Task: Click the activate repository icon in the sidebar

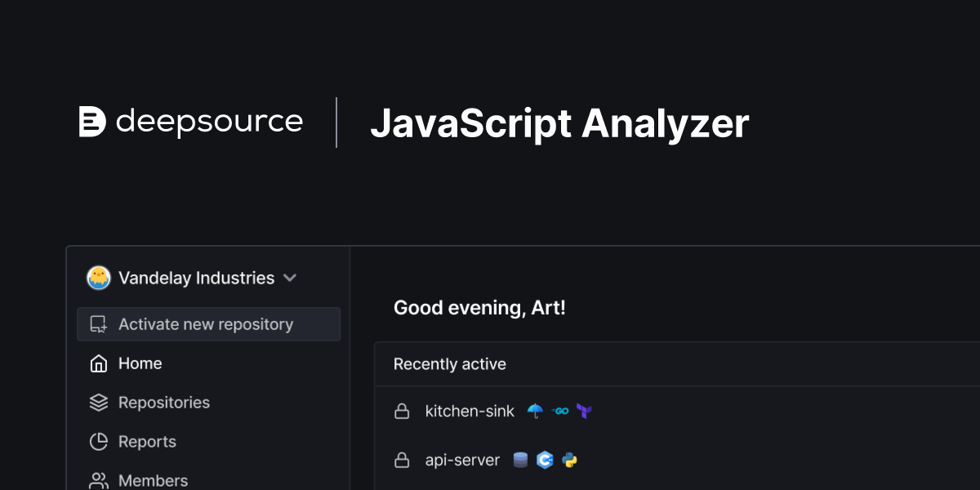Action: click(97, 324)
